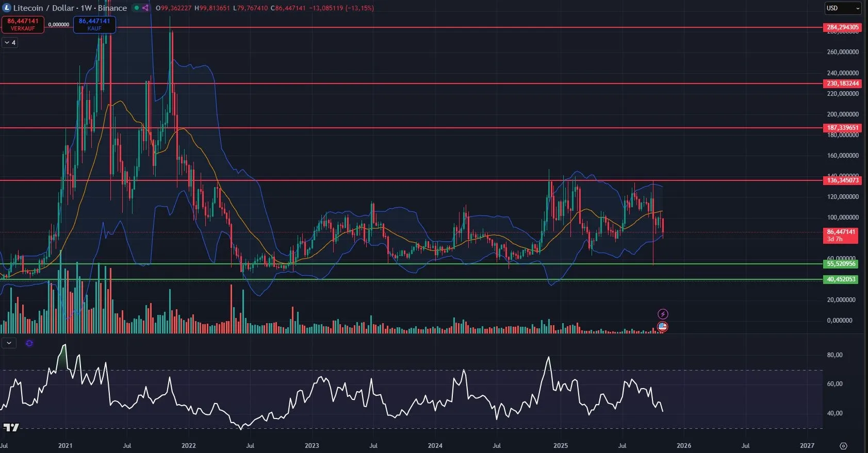
Task: Select the 230,183244 red price label
Action: pos(843,83)
